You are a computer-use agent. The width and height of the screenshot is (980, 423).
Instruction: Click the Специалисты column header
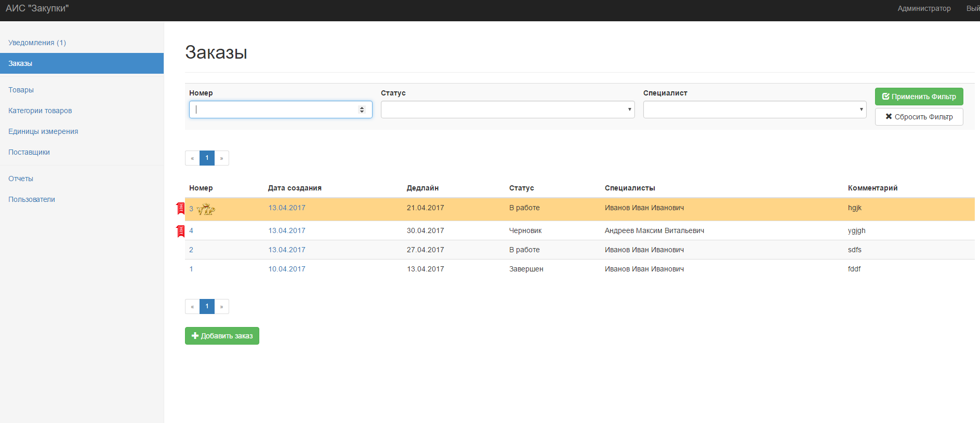[x=630, y=188]
